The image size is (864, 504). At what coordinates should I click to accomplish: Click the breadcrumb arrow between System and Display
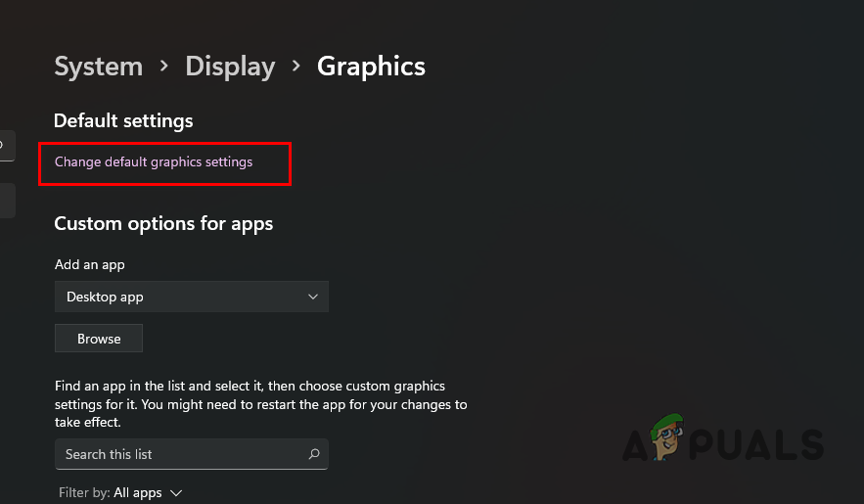(x=164, y=67)
